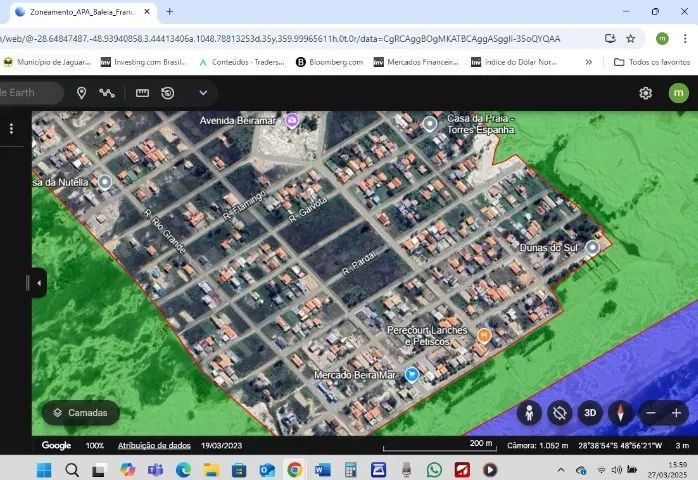Select the Draw line or shape tool
The height and width of the screenshot is (480, 698).
tap(107, 93)
